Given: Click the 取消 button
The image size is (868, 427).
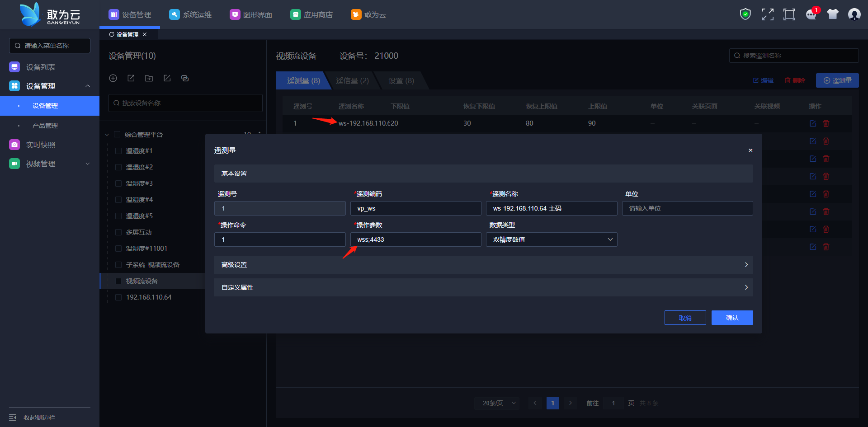Looking at the screenshot, I should [x=685, y=318].
